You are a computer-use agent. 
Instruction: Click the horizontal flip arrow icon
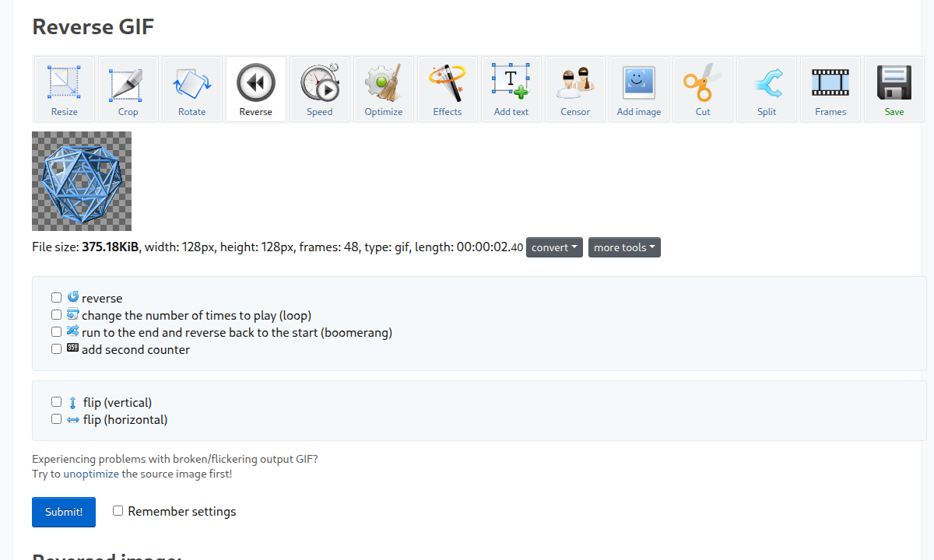click(73, 420)
